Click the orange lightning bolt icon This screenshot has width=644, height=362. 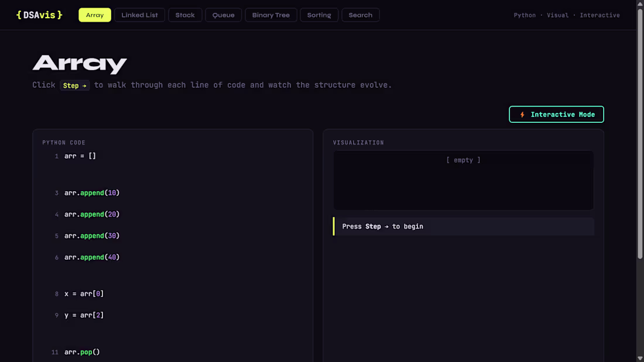[522, 114]
